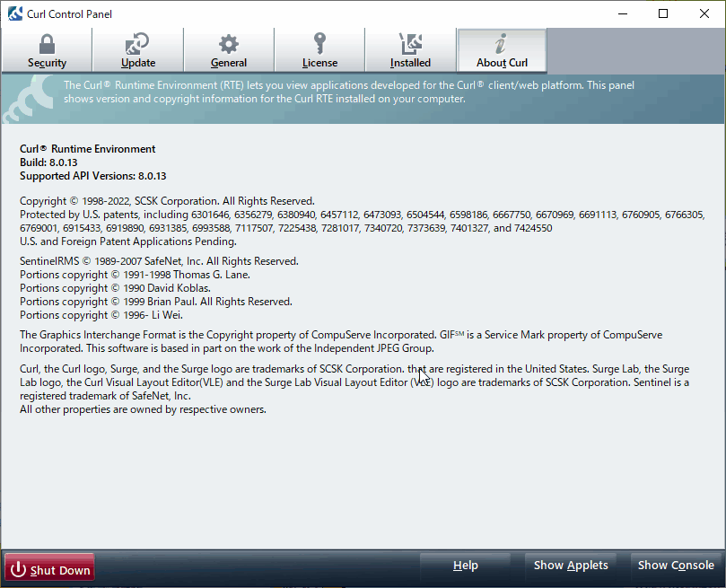The height and width of the screenshot is (588, 726).
Task: Click the SCSK Corporation copyright line
Action: (167, 202)
